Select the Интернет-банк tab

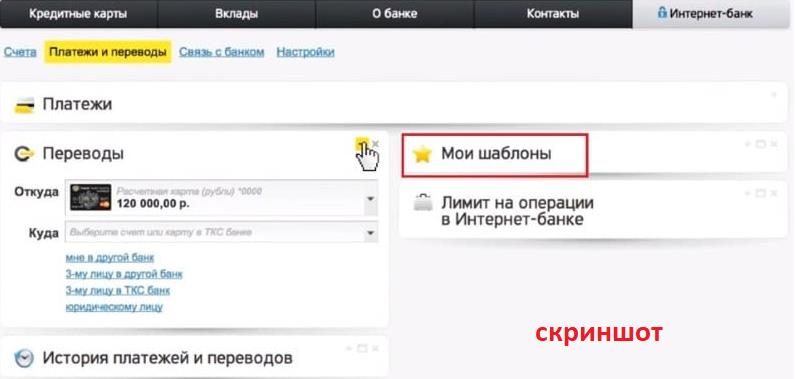pos(711,13)
